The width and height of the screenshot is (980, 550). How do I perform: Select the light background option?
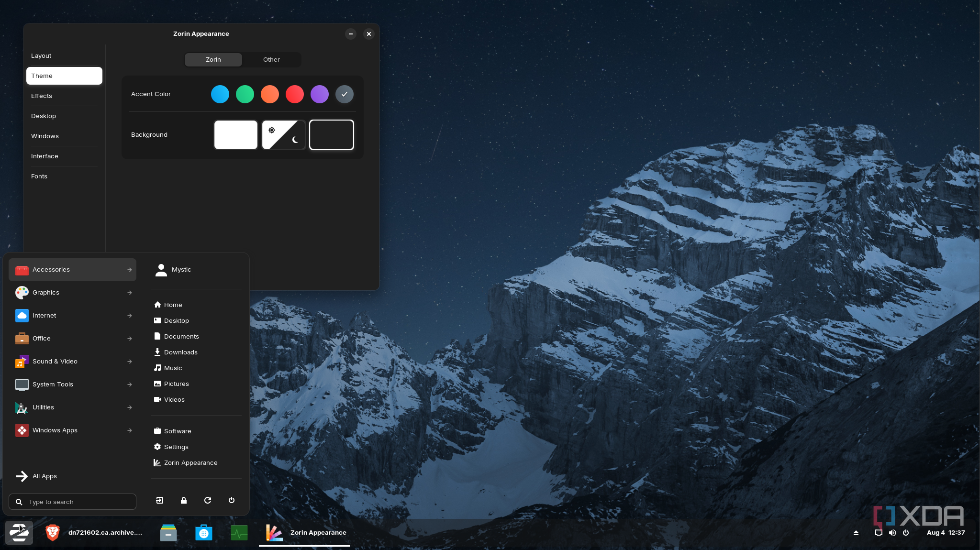coord(236,135)
